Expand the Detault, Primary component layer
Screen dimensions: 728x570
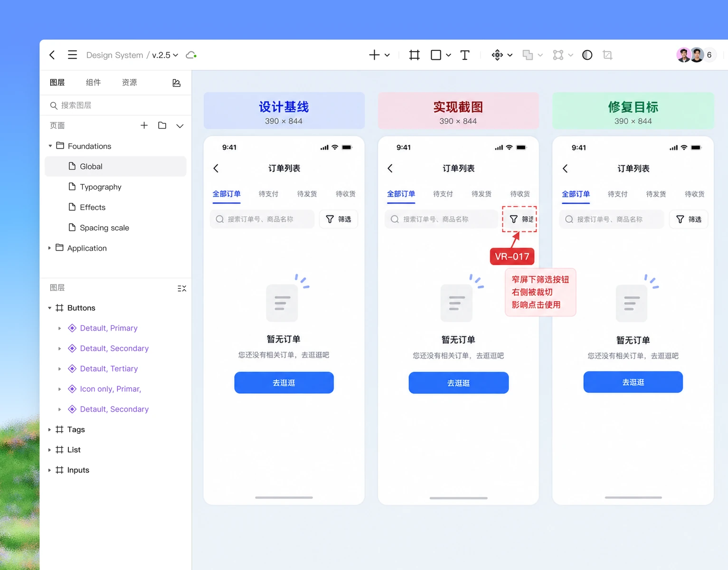tap(59, 328)
